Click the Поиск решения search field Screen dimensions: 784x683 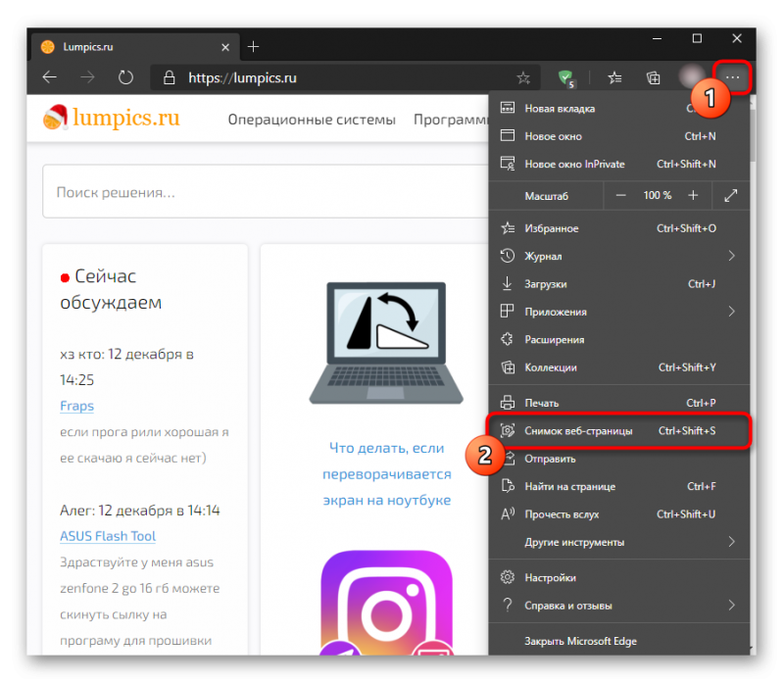(x=266, y=192)
